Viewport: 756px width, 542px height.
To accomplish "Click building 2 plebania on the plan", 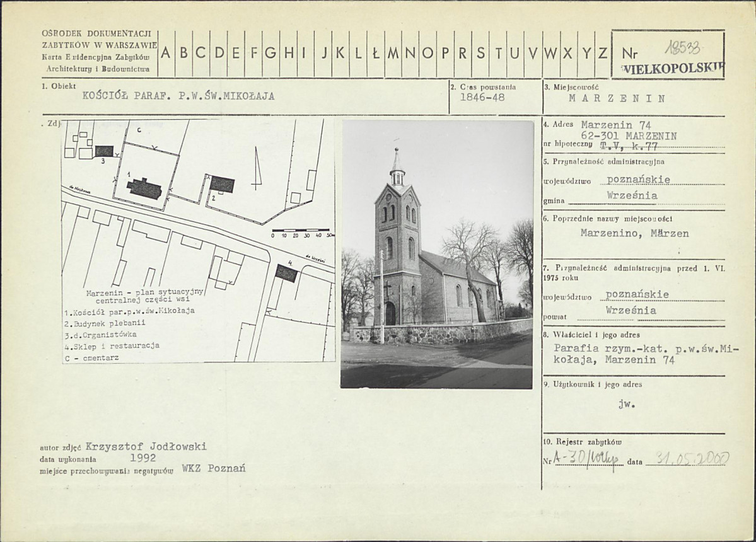I will click(223, 185).
